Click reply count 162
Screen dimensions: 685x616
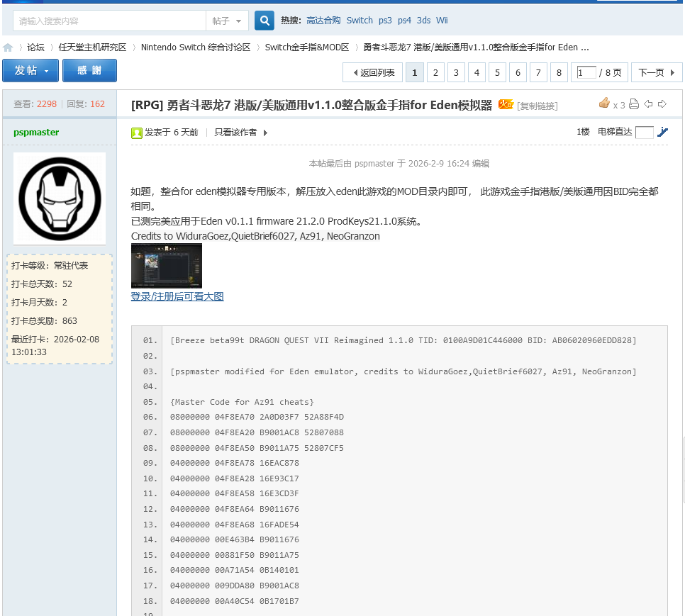click(x=97, y=104)
